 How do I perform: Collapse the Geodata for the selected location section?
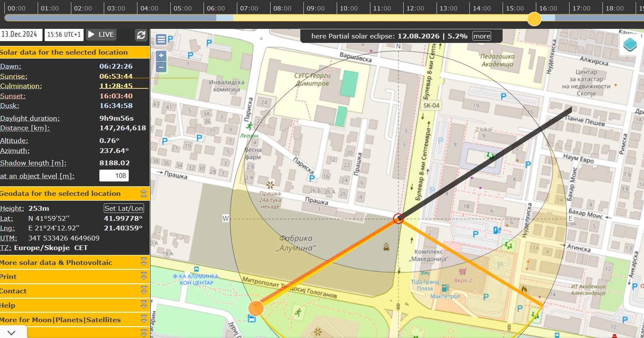pyautogui.click(x=143, y=193)
